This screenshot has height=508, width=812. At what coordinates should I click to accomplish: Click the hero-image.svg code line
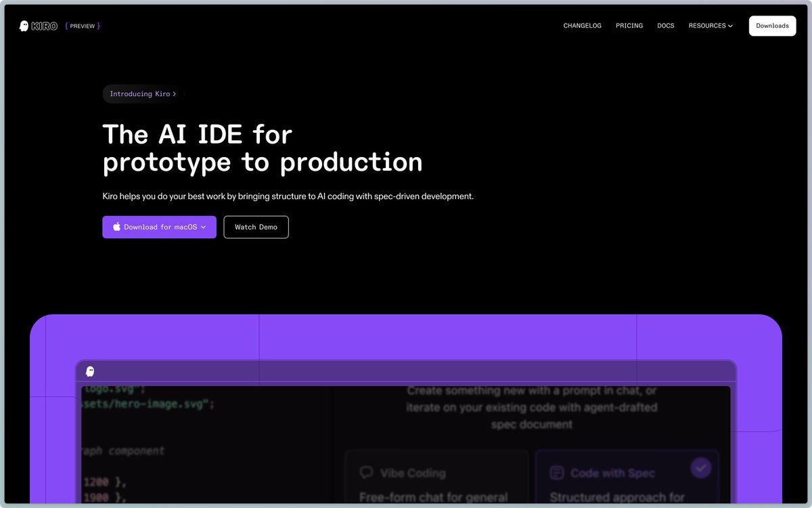point(148,404)
